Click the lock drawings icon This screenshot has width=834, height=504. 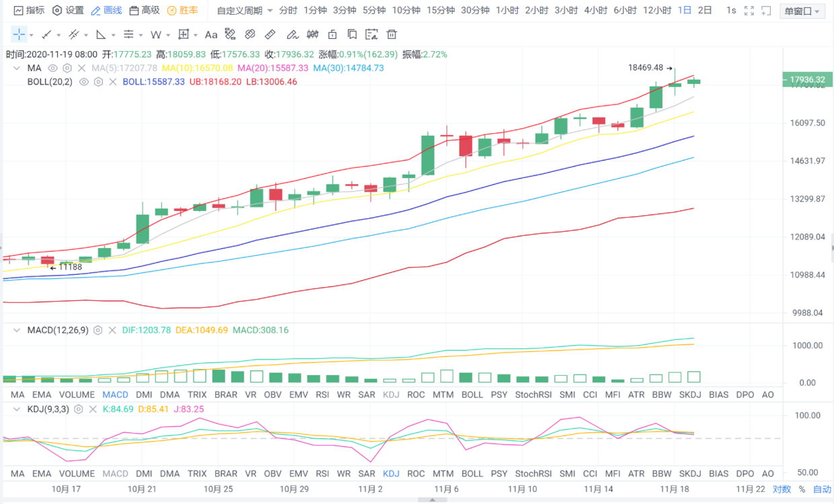[332, 35]
